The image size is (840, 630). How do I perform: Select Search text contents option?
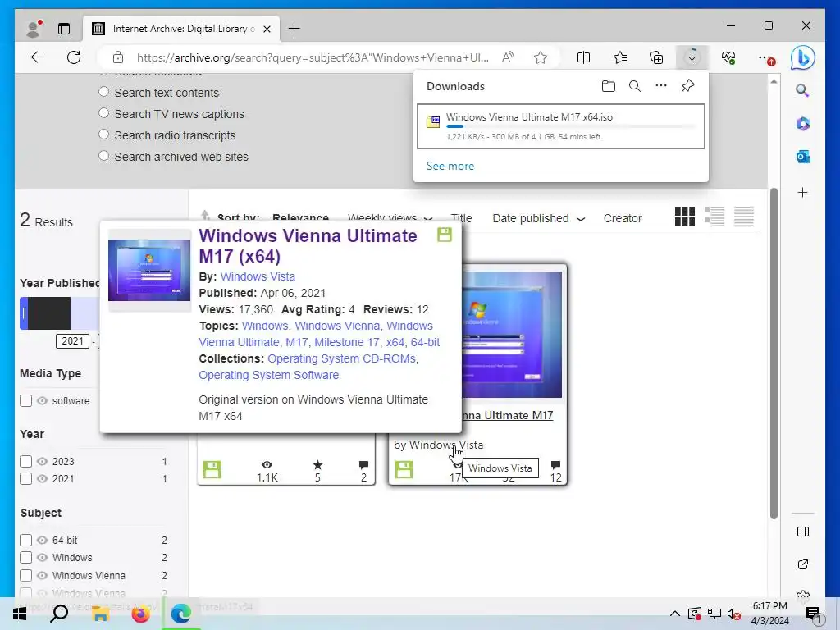pos(104,92)
